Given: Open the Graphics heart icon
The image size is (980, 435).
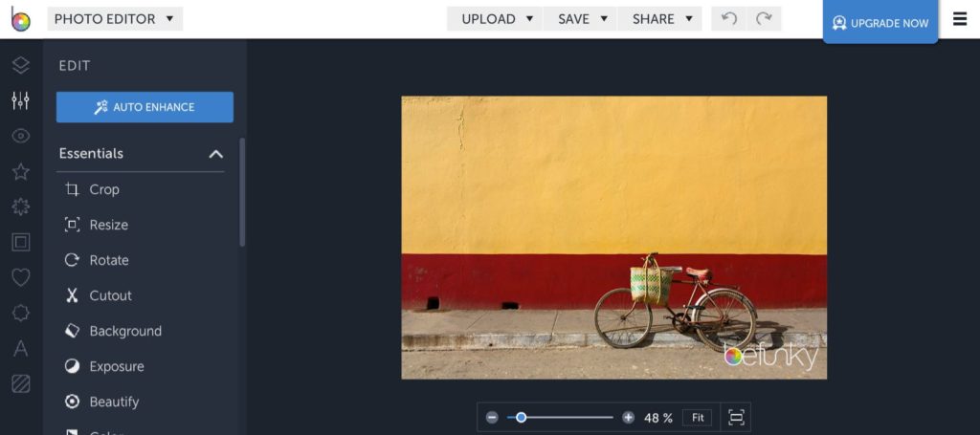Looking at the screenshot, I should point(21,277).
